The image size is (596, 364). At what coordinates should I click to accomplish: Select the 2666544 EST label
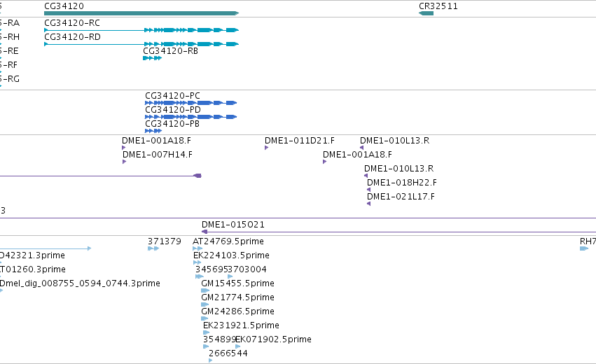pyautogui.click(x=228, y=353)
